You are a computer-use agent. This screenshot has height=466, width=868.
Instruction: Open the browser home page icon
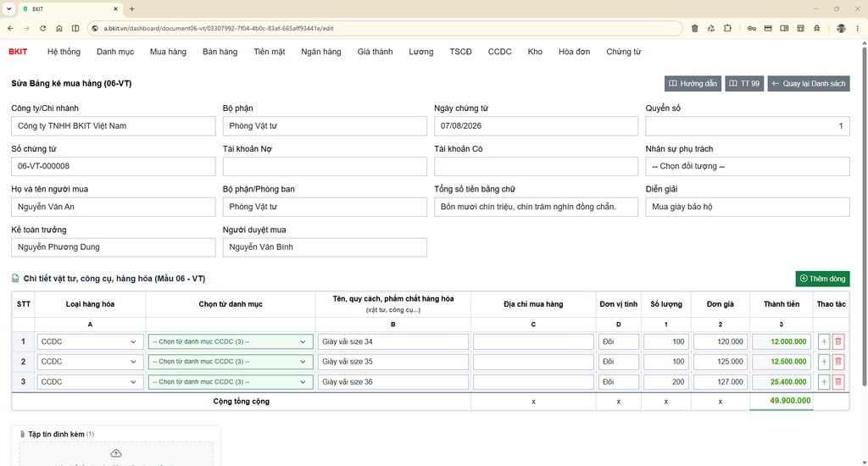59,28
